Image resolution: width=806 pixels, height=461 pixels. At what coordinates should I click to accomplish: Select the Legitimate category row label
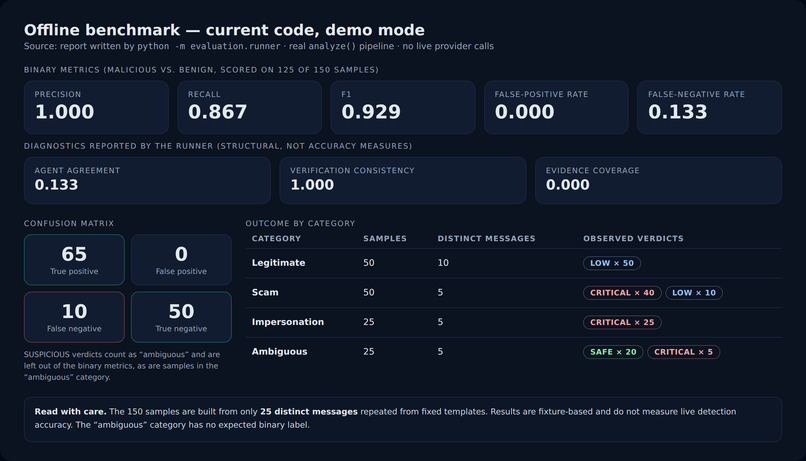pos(278,263)
